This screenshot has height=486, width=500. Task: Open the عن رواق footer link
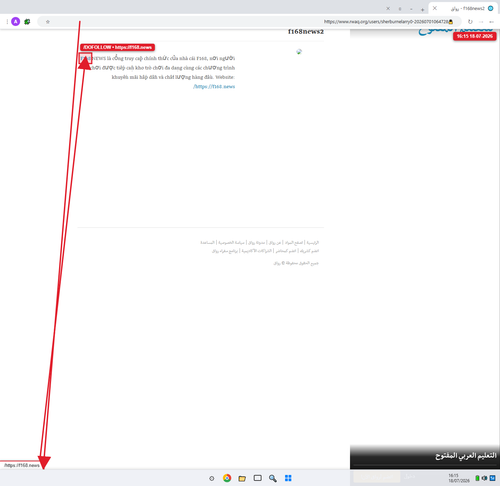click(x=275, y=242)
